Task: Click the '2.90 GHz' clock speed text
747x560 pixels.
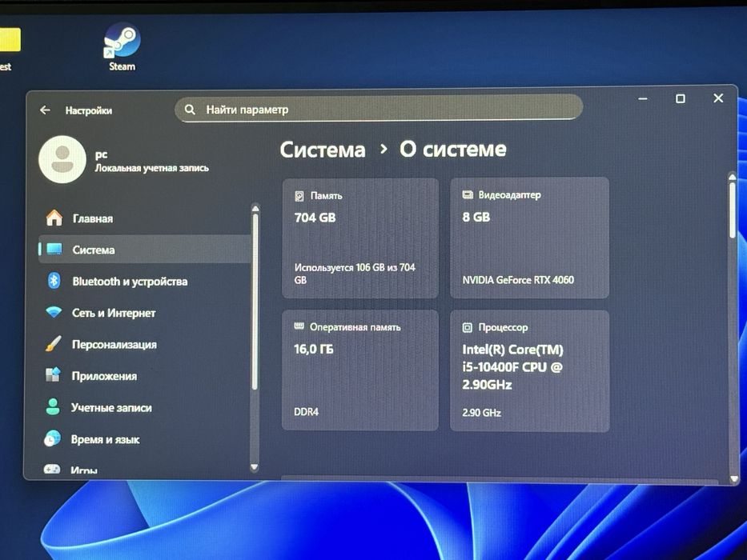Action: [481, 413]
